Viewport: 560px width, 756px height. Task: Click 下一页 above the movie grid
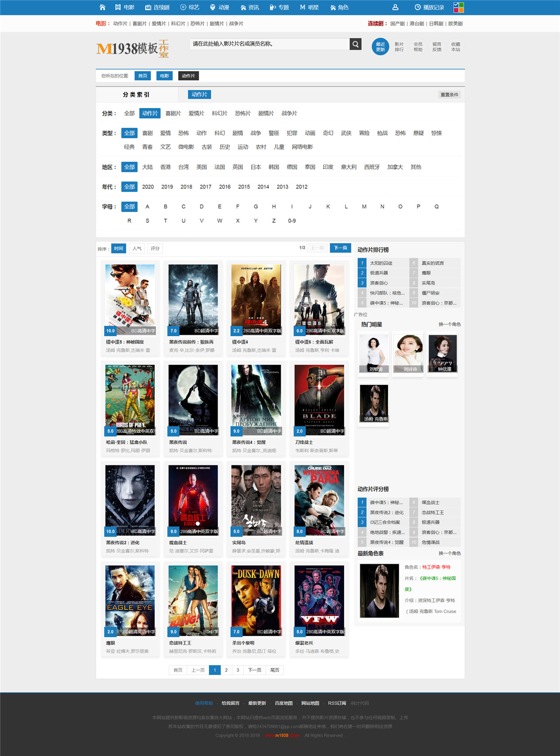click(x=340, y=248)
